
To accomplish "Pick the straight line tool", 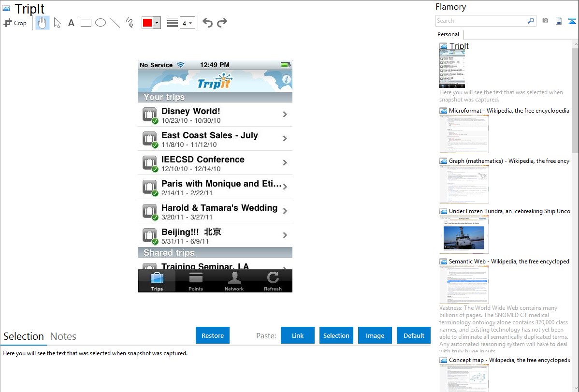I will [x=115, y=23].
